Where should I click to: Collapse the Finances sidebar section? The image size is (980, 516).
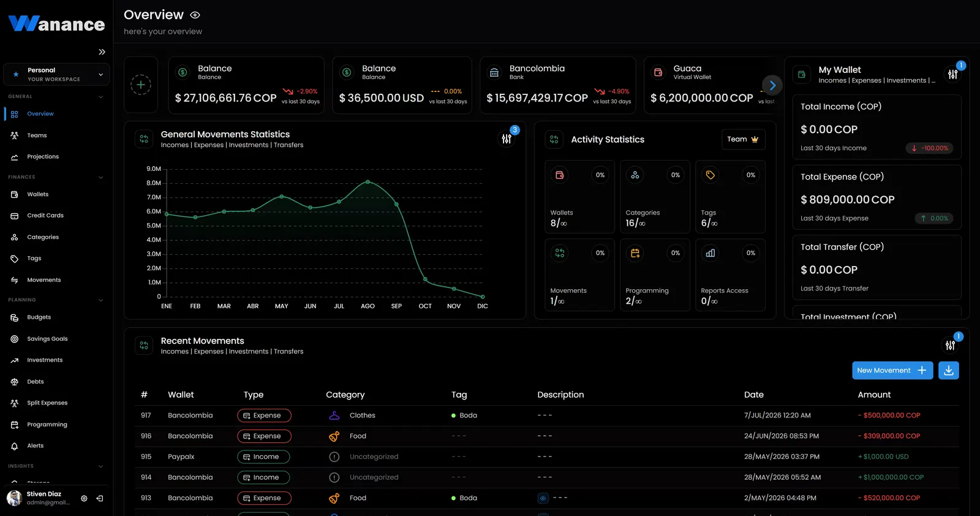tap(101, 177)
